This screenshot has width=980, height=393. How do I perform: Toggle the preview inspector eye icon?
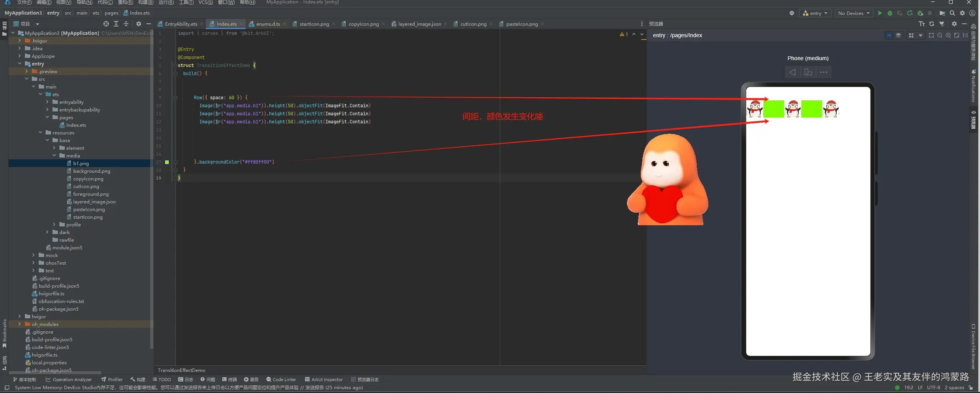click(889, 35)
